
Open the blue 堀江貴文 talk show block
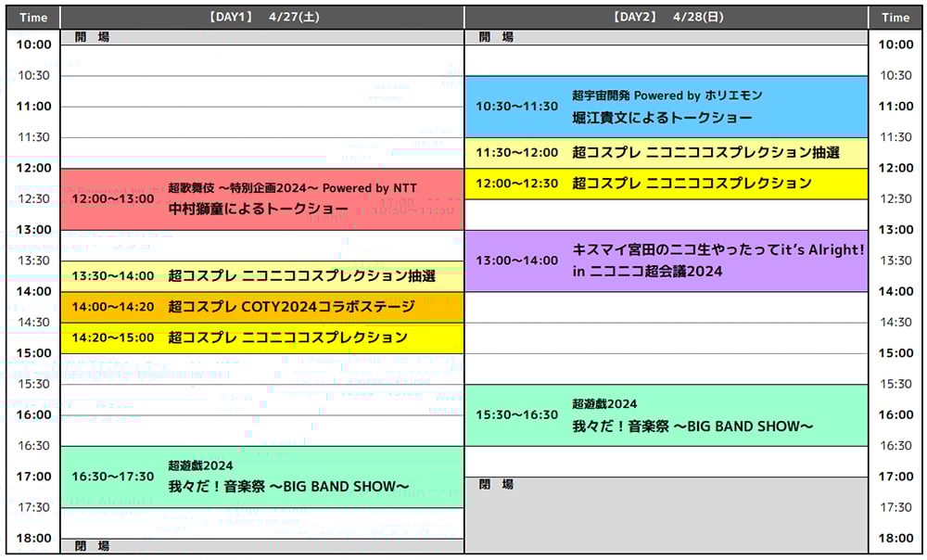[666, 107]
